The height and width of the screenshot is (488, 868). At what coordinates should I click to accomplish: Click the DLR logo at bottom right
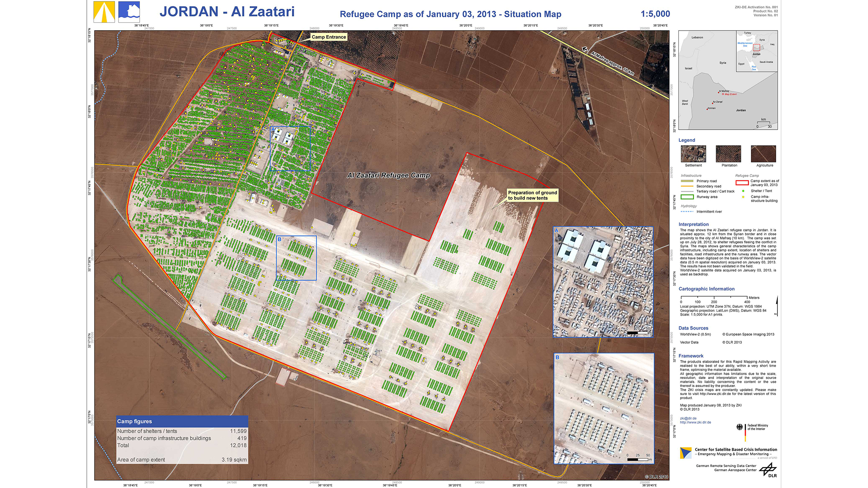[768, 470]
